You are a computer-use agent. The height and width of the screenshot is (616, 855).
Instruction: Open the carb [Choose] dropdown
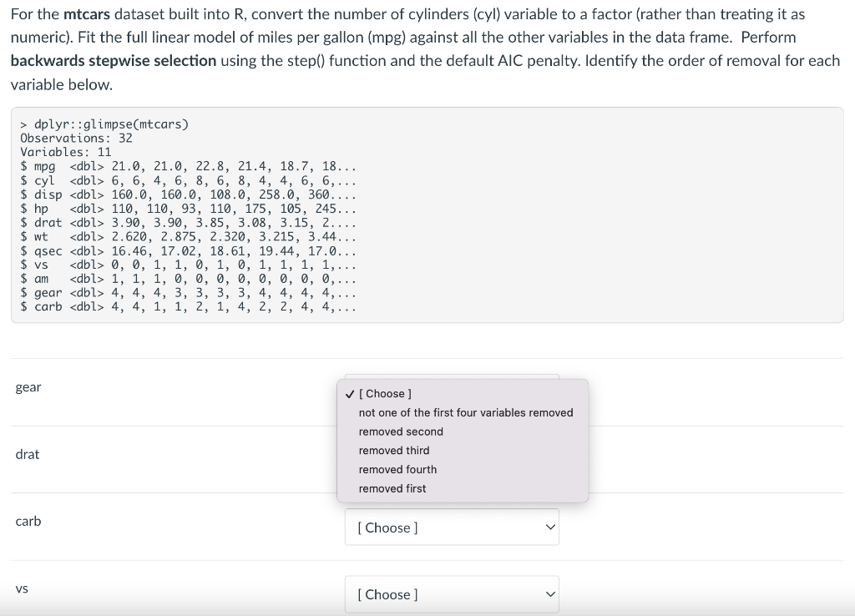(x=452, y=528)
